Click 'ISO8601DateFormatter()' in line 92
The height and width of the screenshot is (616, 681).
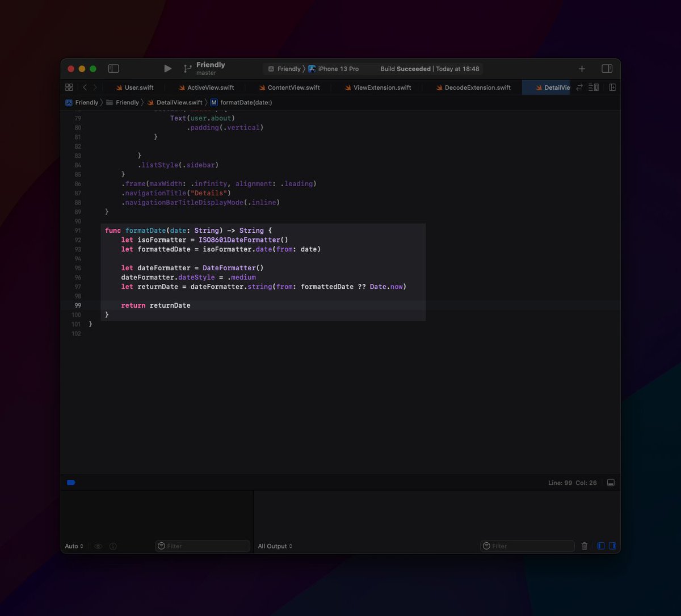(243, 240)
